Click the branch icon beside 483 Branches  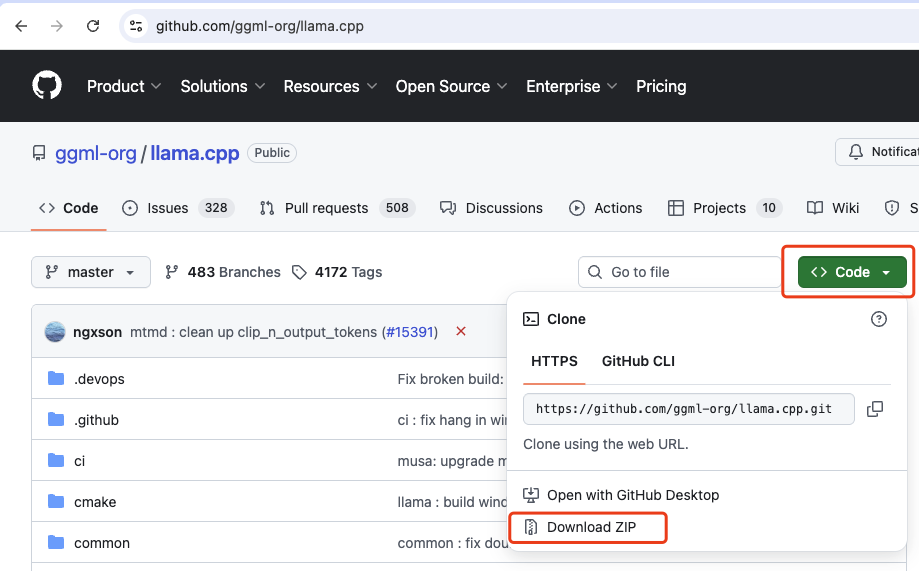pyautogui.click(x=172, y=272)
